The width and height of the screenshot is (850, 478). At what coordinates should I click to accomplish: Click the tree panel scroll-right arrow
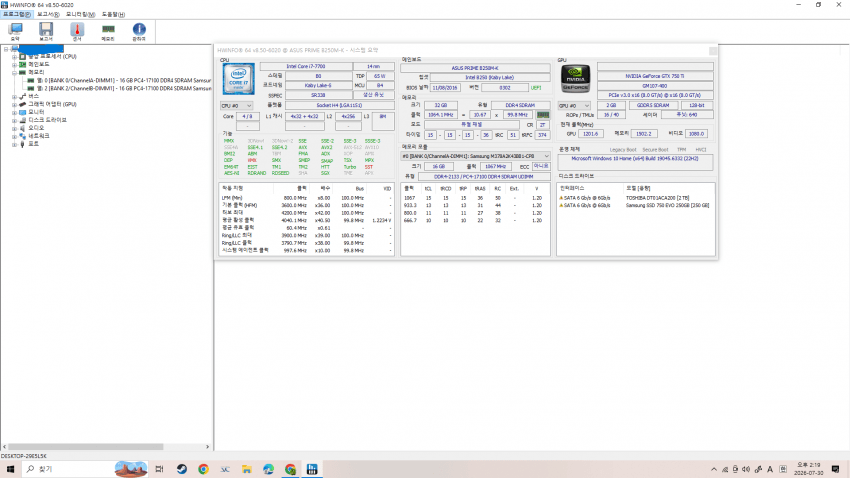208,447
